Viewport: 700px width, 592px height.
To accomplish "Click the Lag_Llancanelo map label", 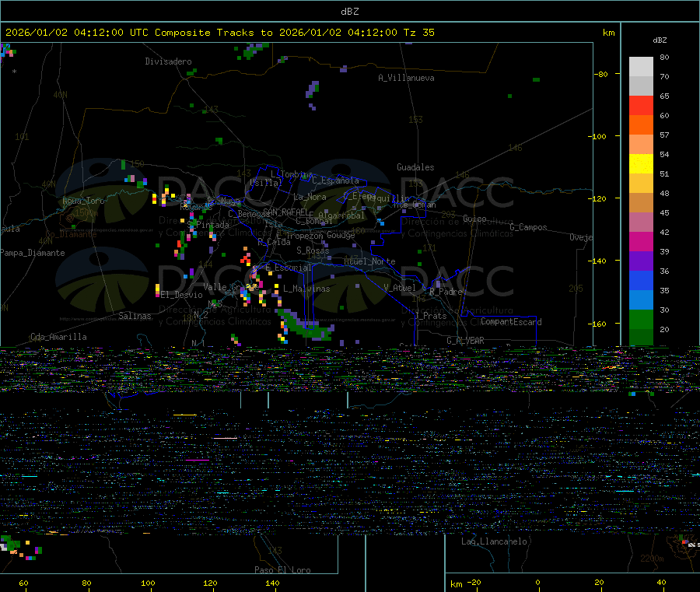I will [494, 541].
